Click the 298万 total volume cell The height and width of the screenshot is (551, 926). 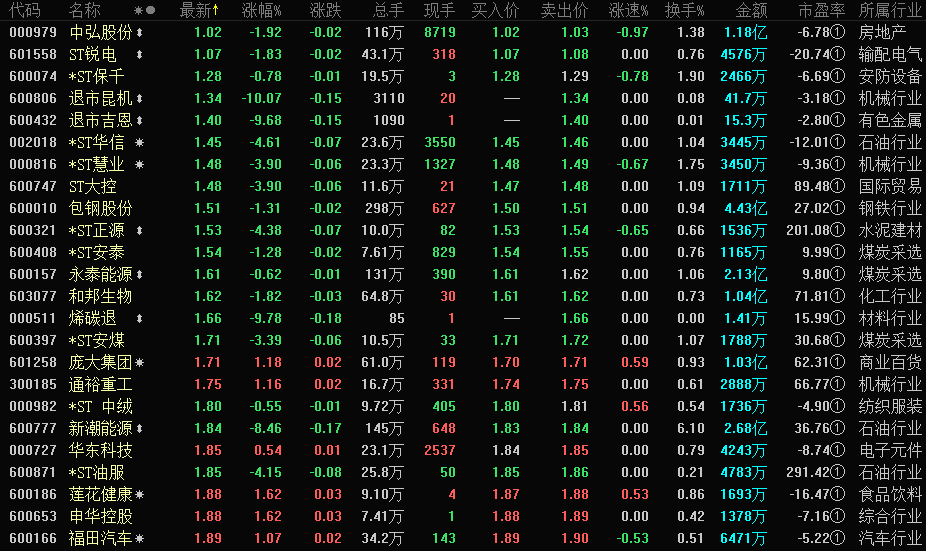click(x=384, y=208)
